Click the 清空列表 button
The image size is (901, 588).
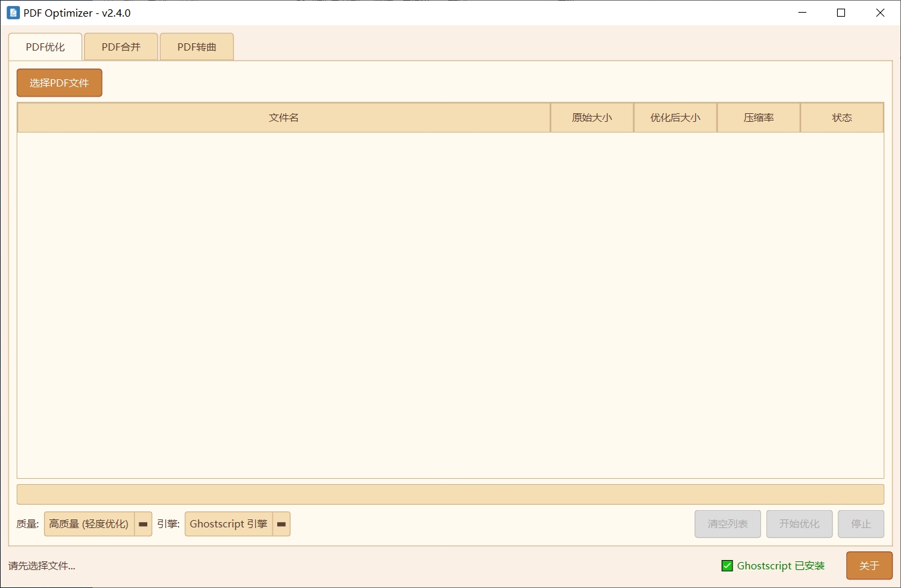(x=728, y=524)
